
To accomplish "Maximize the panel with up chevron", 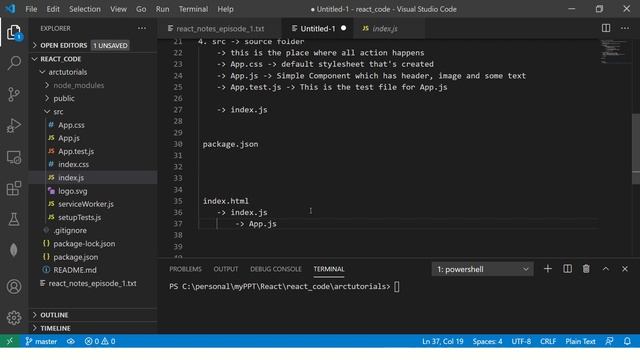I will click(606, 269).
